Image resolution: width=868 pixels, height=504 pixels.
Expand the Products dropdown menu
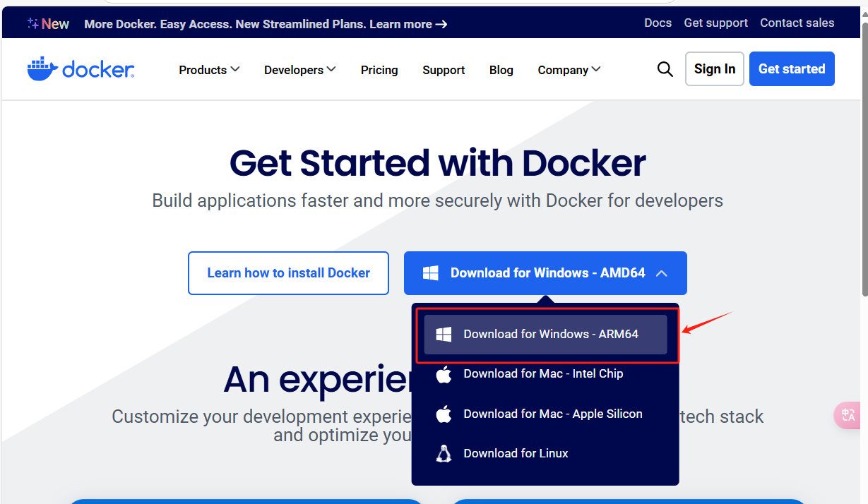coord(209,70)
